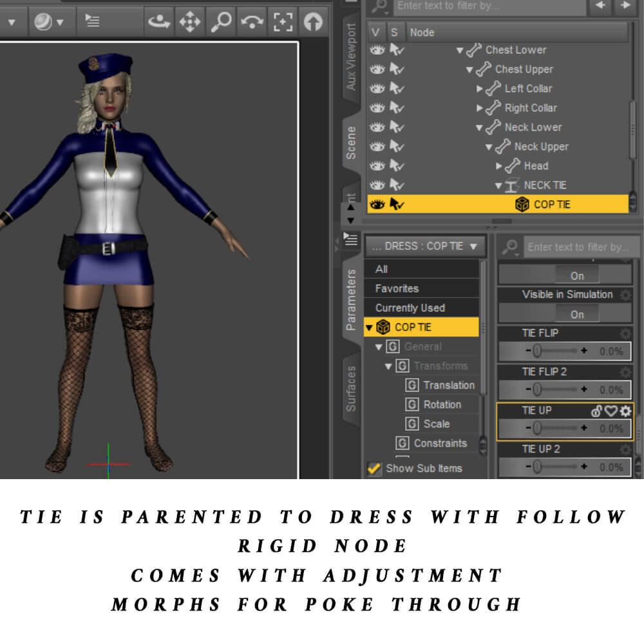644x644 pixels.
Task: Uncheck the Show Sub Items checkbox
Action: click(374, 468)
